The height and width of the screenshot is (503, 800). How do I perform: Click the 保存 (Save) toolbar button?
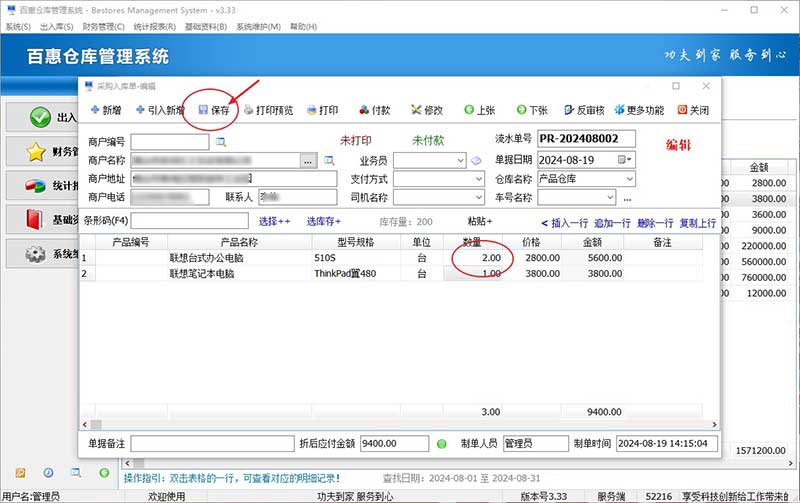pyautogui.click(x=214, y=110)
